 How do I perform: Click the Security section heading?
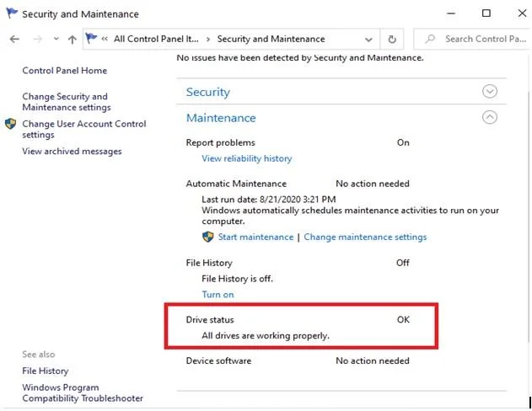tap(208, 92)
